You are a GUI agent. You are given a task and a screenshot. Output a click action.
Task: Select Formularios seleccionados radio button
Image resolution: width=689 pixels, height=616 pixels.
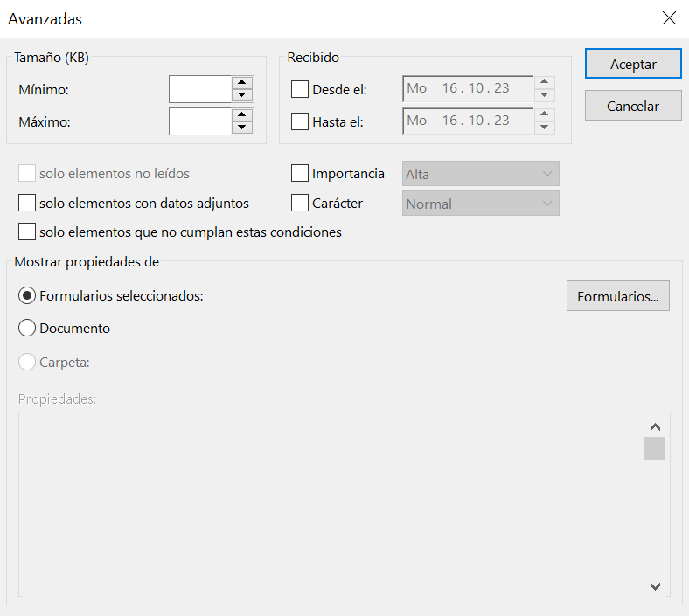pyautogui.click(x=27, y=295)
